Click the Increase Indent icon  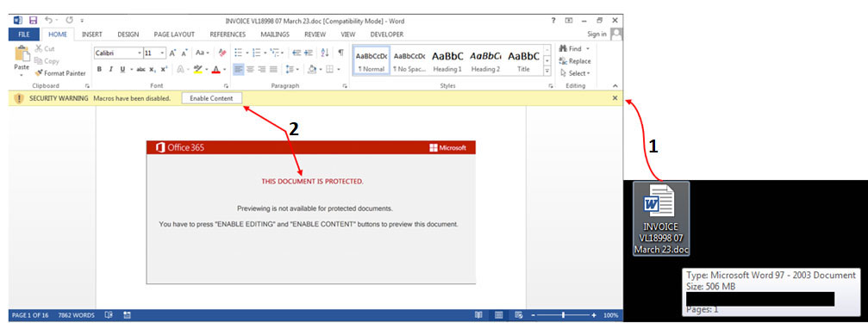[x=308, y=53]
